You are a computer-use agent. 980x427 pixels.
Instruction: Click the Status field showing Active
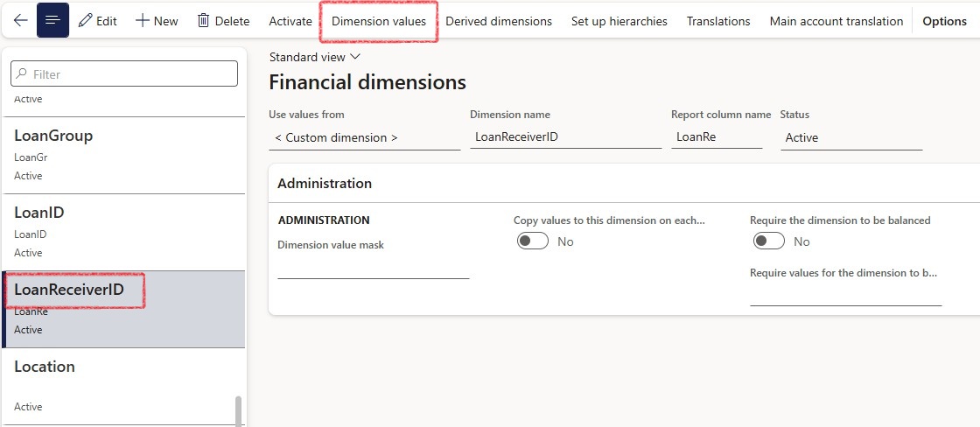click(851, 137)
